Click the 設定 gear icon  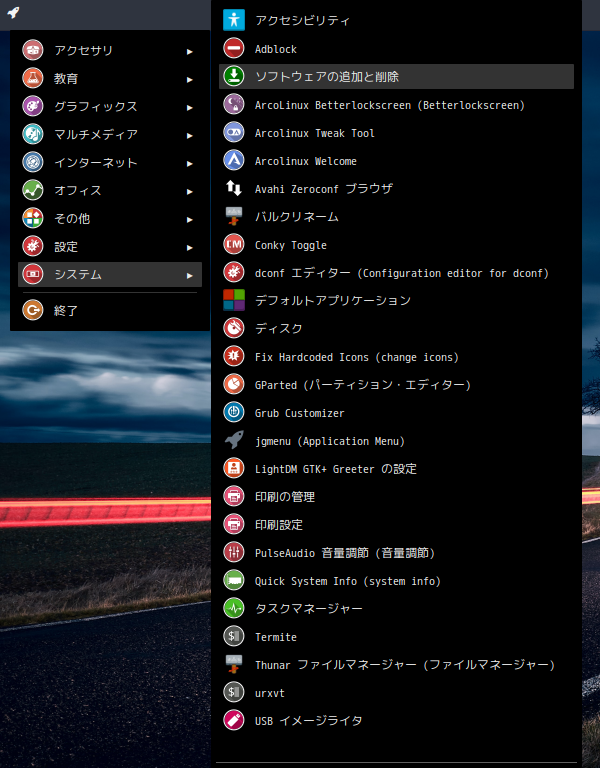(x=33, y=246)
